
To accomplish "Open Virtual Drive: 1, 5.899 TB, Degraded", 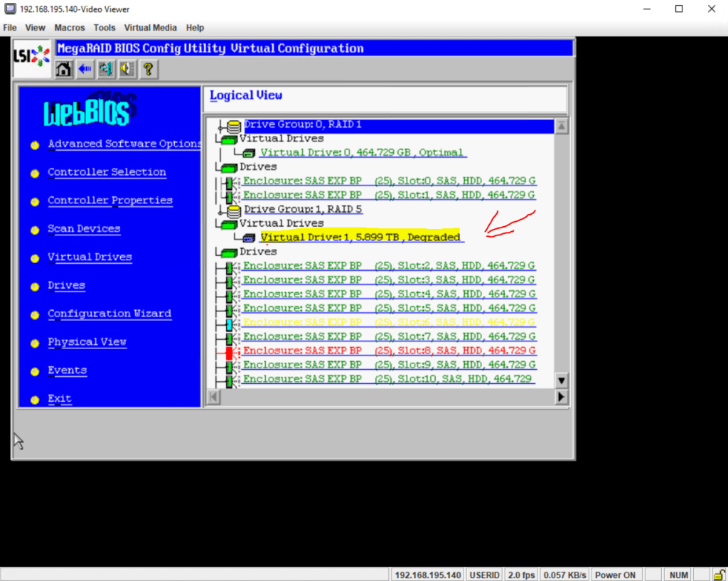I will click(x=360, y=238).
